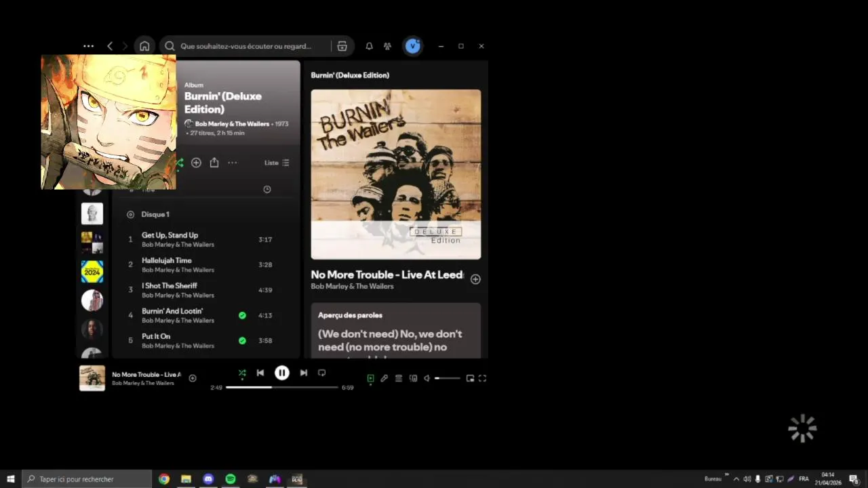The image size is (868, 488).
Task: Open the Spotify Home page
Action: (x=144, y=46)
